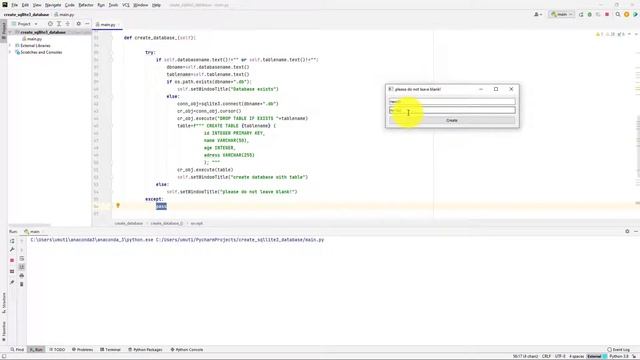The height and width of the screenshot is (360, 640).
Task: Open the Favorites side panel
Action: (x=4, y=331)
